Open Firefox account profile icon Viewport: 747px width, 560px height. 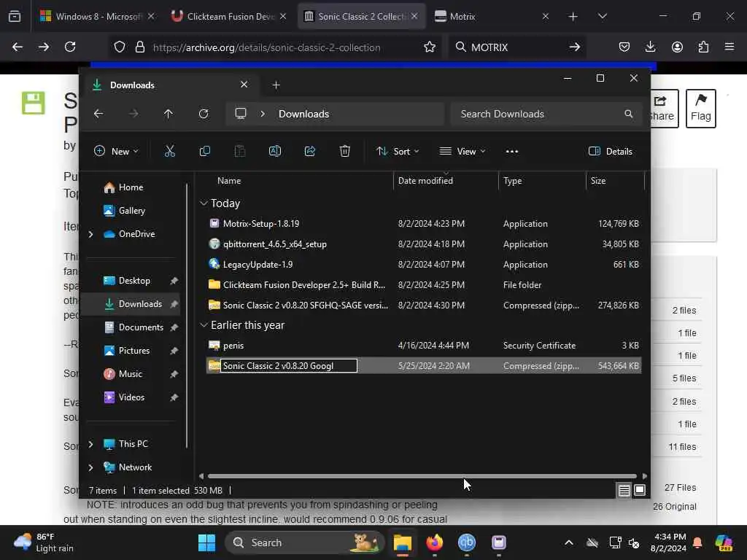pos(677,47)
